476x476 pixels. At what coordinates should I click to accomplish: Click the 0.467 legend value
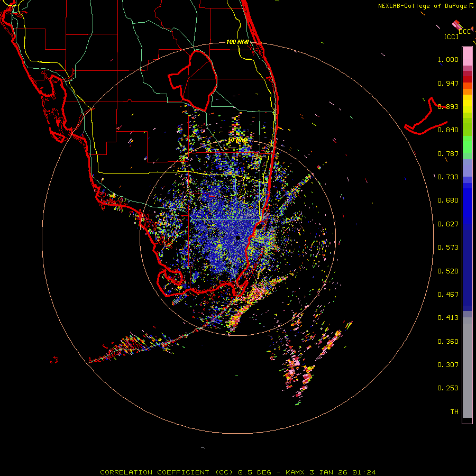[448, 295]
